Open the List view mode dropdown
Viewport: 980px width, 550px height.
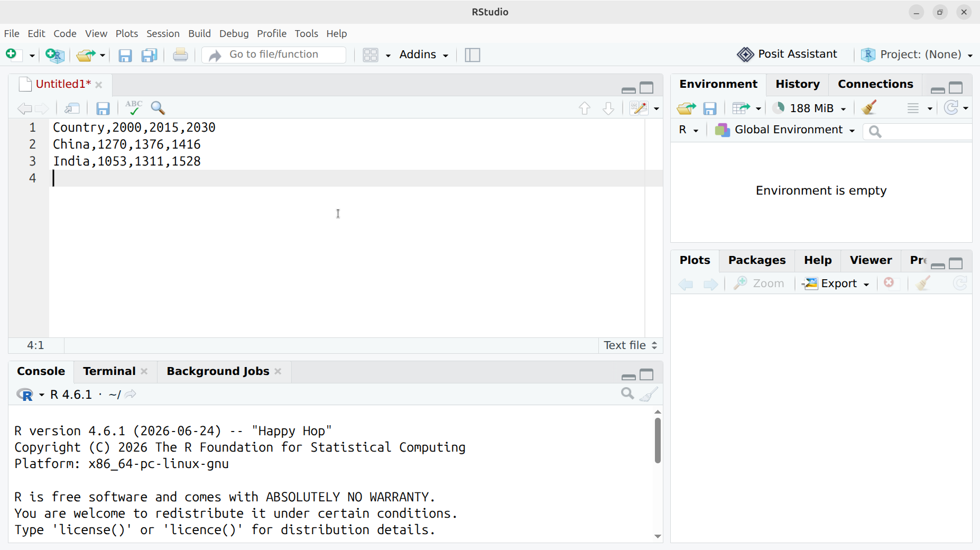pos(919,108)
